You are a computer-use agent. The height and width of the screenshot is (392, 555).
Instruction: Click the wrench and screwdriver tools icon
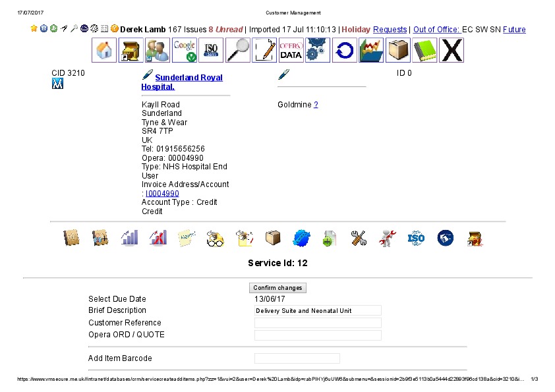(x=359, y=238)
